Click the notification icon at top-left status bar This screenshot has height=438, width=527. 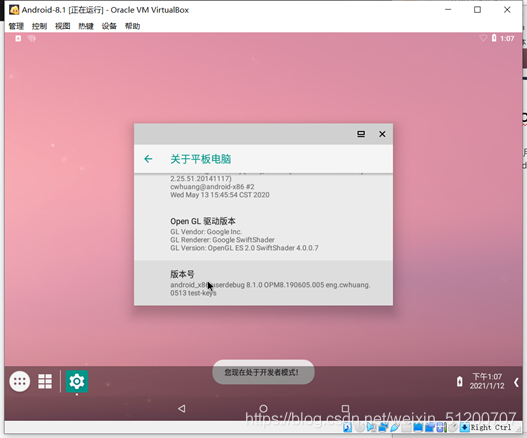point(18,38)
